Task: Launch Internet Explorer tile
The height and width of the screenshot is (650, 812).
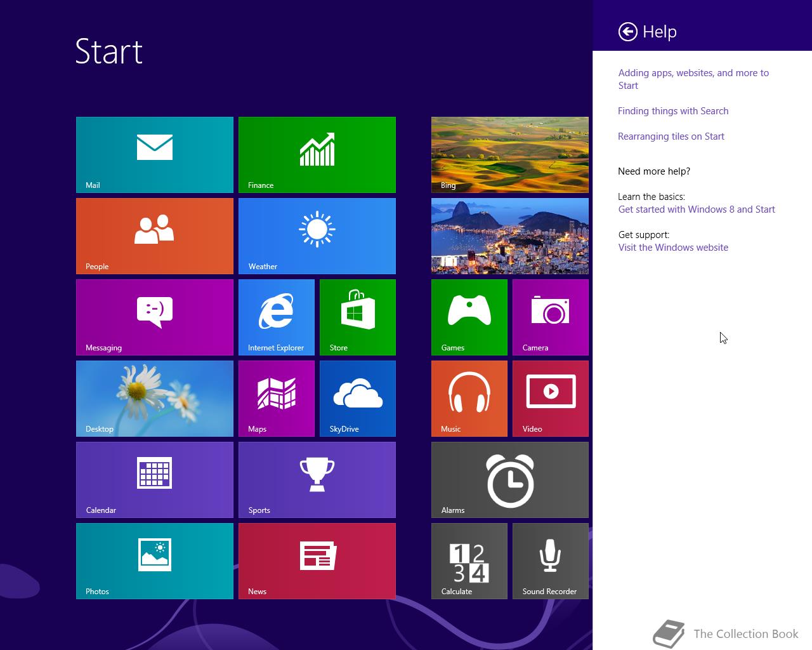Action: click(277, 317)
